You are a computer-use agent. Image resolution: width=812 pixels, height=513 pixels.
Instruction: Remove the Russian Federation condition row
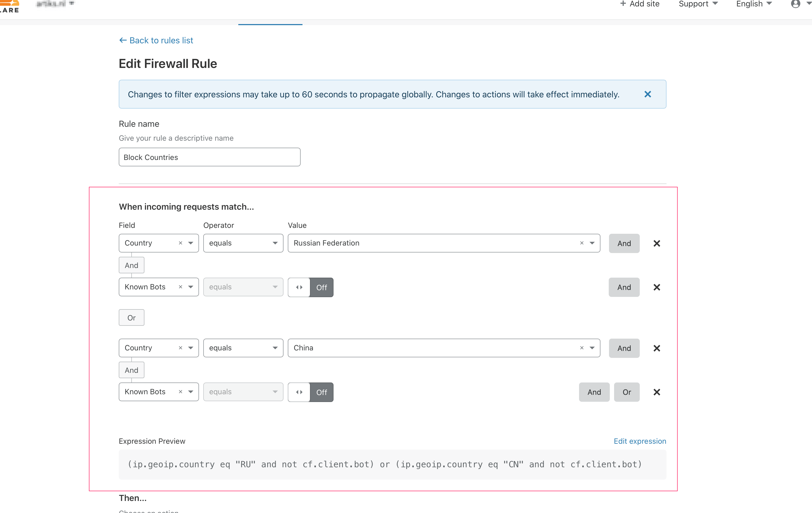click(x=657, y=243)
